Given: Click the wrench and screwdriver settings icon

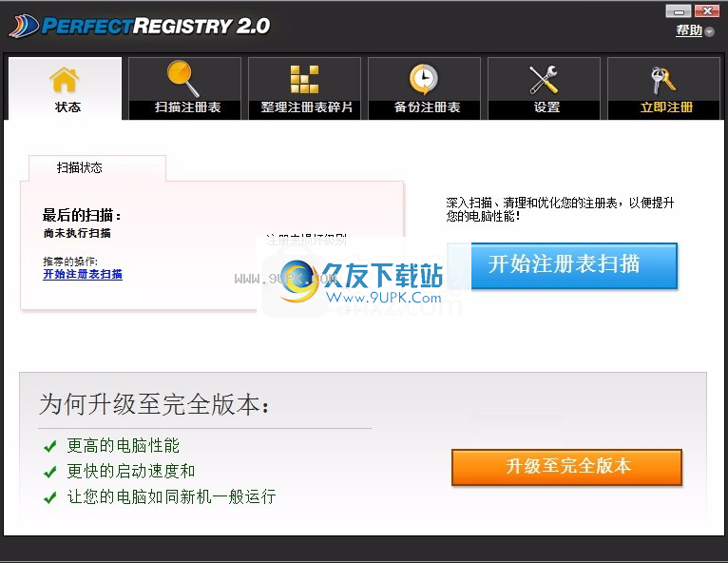Looking at the screenshot, I should 544,80.
